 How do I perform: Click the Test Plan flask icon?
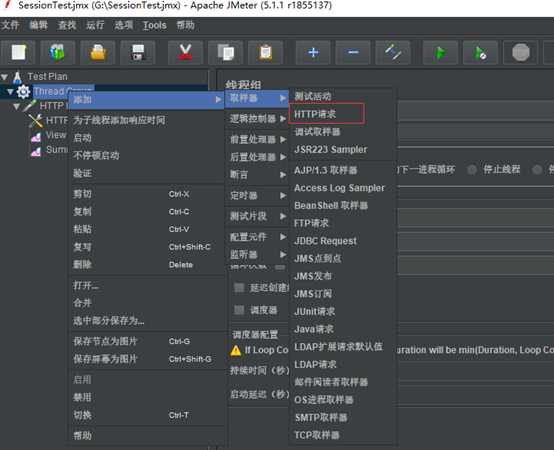pos(17,77)
